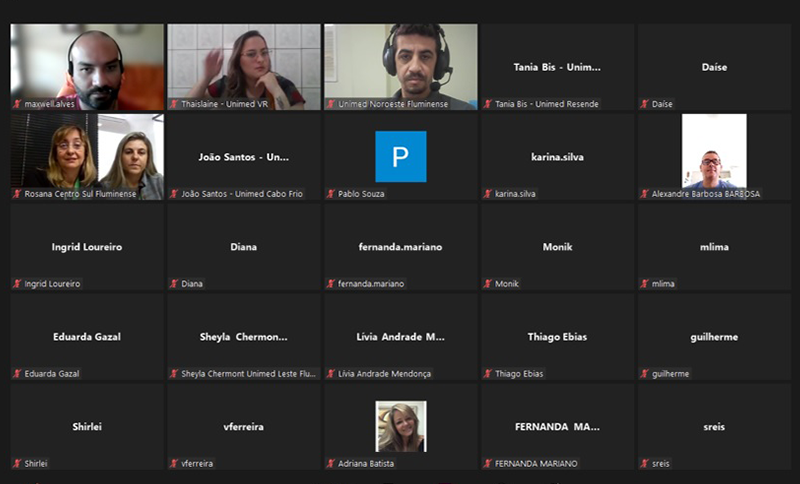Viewport: 800px width, 484px height.
Task: Click muted mic icon beside Alexandre Barbosa
Action: pyautogui.click(x=645, y=194)
